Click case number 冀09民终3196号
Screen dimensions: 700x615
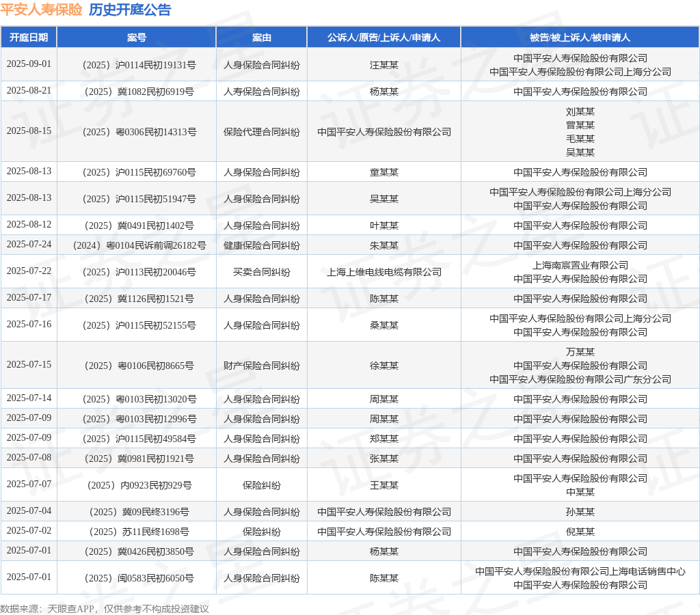(x=139, y=512)
